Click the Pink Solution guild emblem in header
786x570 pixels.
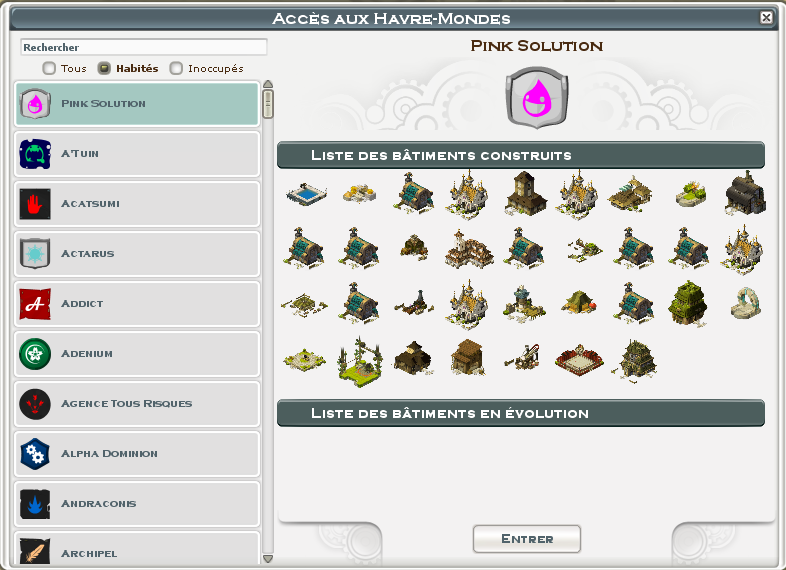pyautogui.click(x=537, y=97)
